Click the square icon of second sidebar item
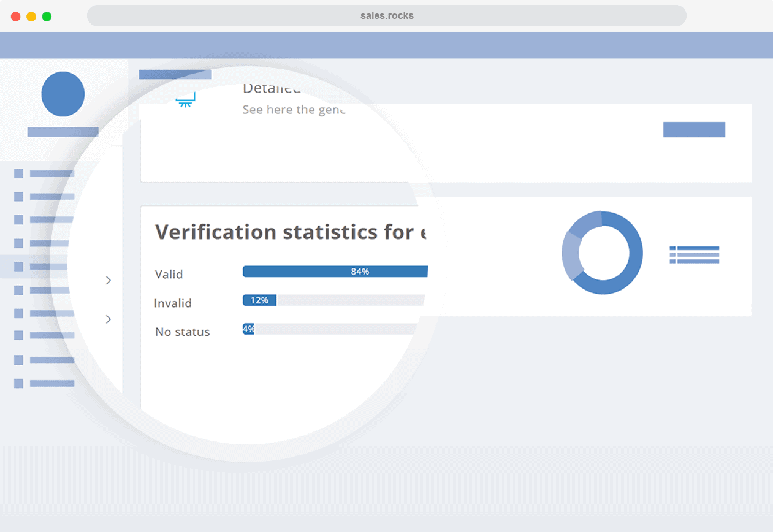Viewport: 773px width, 532px height. pyautogui.click(x=18, y=197)
